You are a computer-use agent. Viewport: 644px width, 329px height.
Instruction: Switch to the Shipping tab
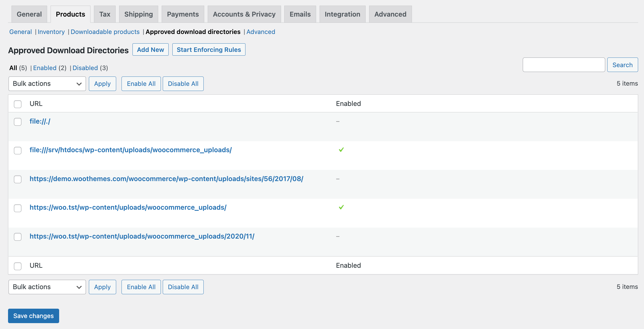[138, 14]
